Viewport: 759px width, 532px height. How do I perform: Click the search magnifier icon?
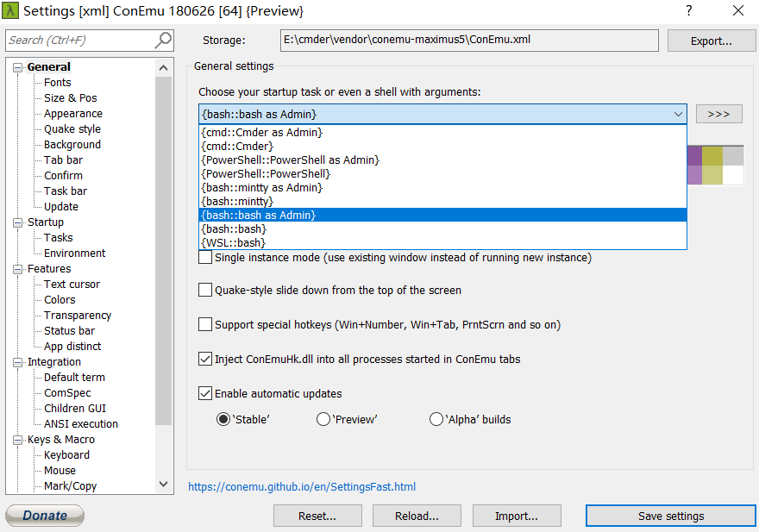click(162, 40)
